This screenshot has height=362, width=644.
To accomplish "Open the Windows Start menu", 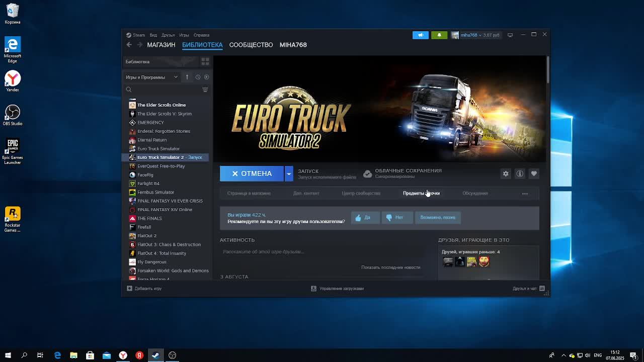I will tap(8, 355).
